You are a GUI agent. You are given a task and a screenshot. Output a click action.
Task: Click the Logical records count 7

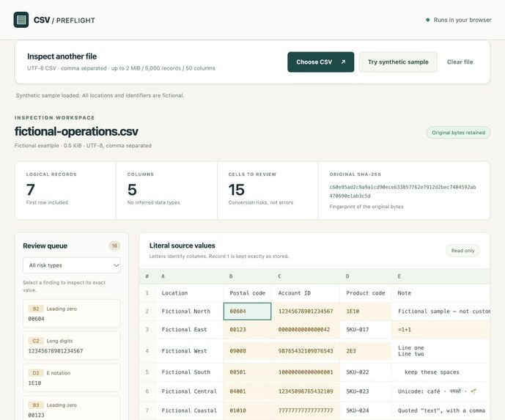coord(31,189)
